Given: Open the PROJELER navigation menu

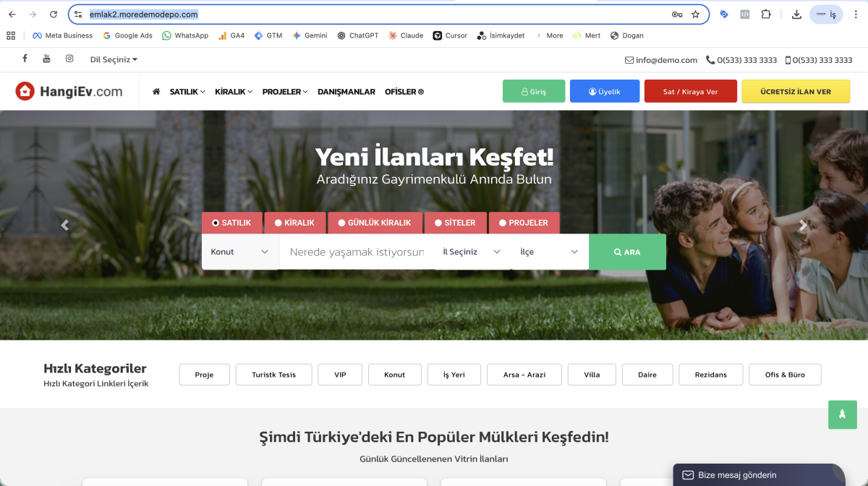Looking at the screenshot, I should pyautogui.click(x=283, y=92).
